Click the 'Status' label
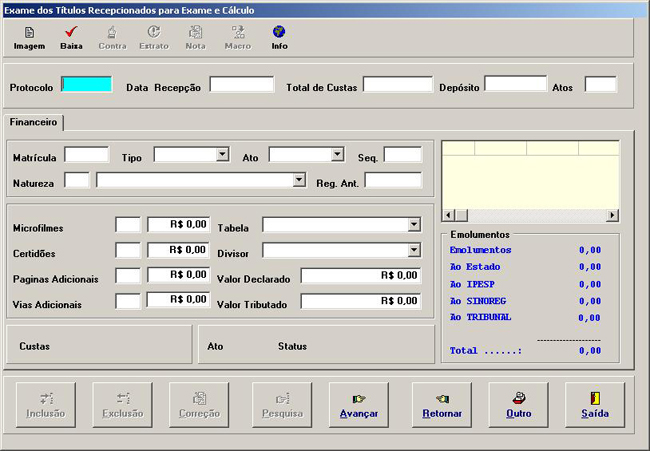The image size is (650, 451). pyautogui.click(x=292, y=346)
